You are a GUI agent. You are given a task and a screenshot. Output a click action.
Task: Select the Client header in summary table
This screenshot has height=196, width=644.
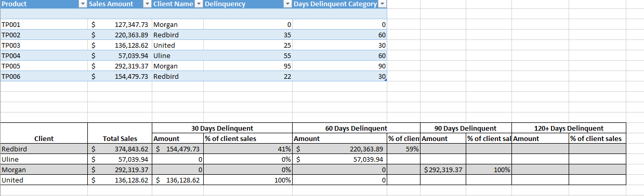point(44,138)
